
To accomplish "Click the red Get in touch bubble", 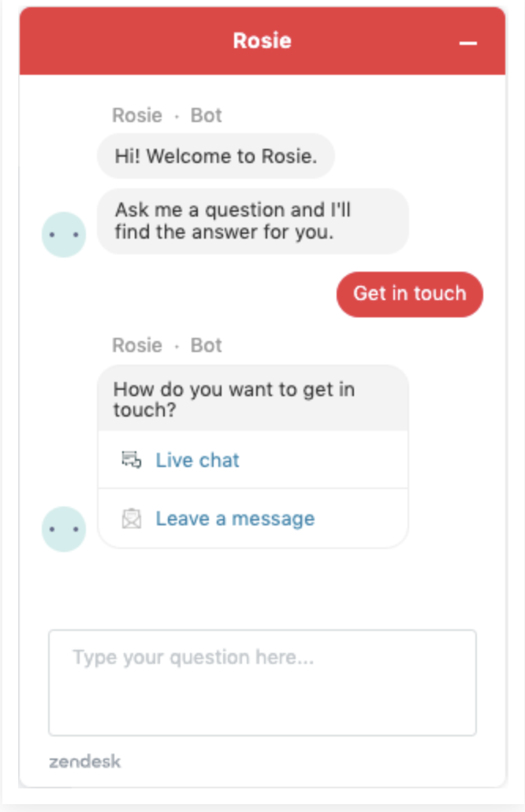I will coord(409,294).
